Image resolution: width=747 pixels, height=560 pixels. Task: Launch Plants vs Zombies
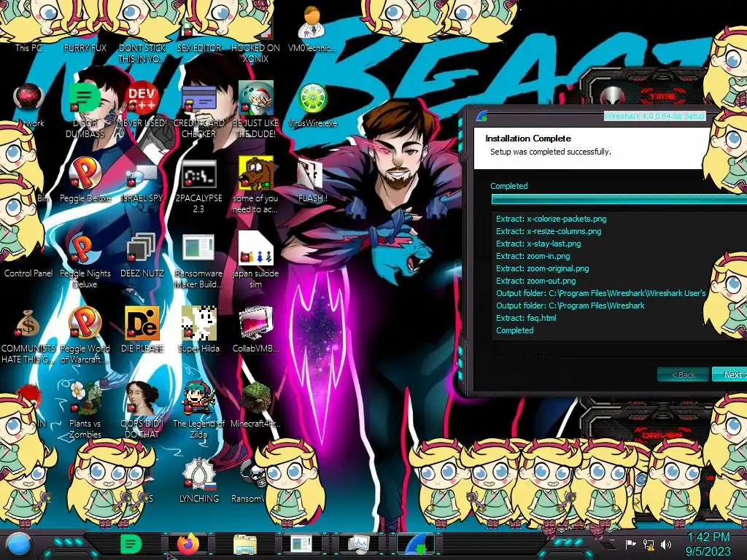(85, 411)
